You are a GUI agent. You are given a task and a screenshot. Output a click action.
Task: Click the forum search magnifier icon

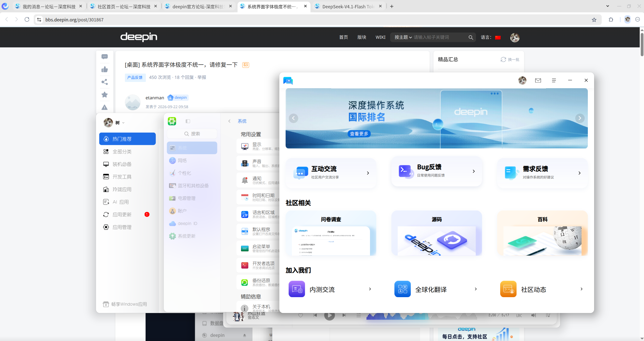tap(470, 37)
